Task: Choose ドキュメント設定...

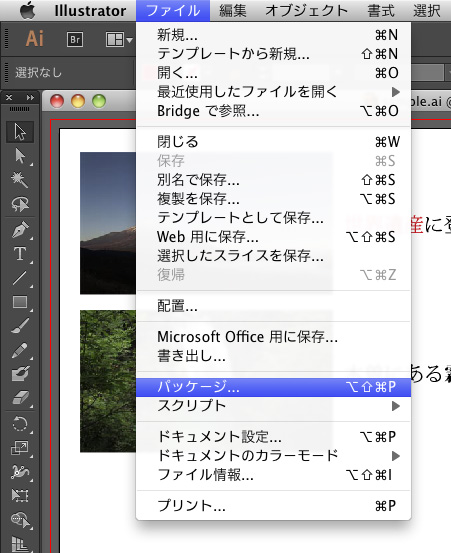Action: click(273, 437)
